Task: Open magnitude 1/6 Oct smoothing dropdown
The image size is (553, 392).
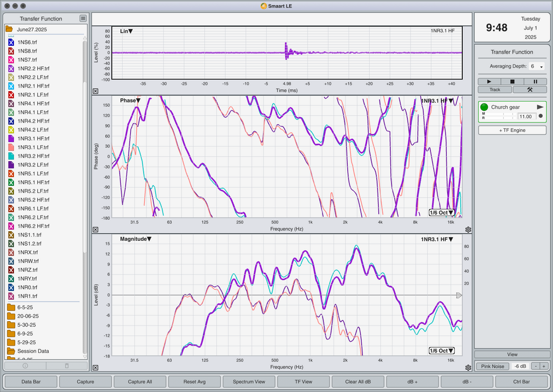Action: coord(441,351)
